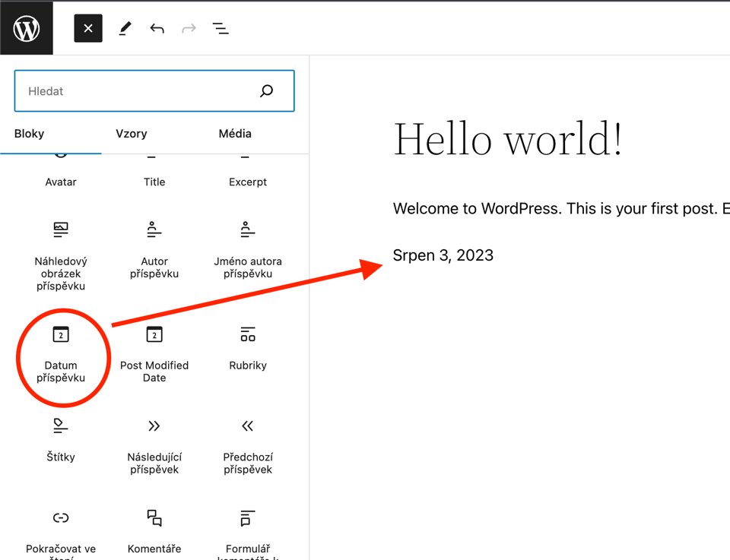Insert the Následující příspěvek block
The width and height of the screenshot is (730, 560).
point(154,446)
